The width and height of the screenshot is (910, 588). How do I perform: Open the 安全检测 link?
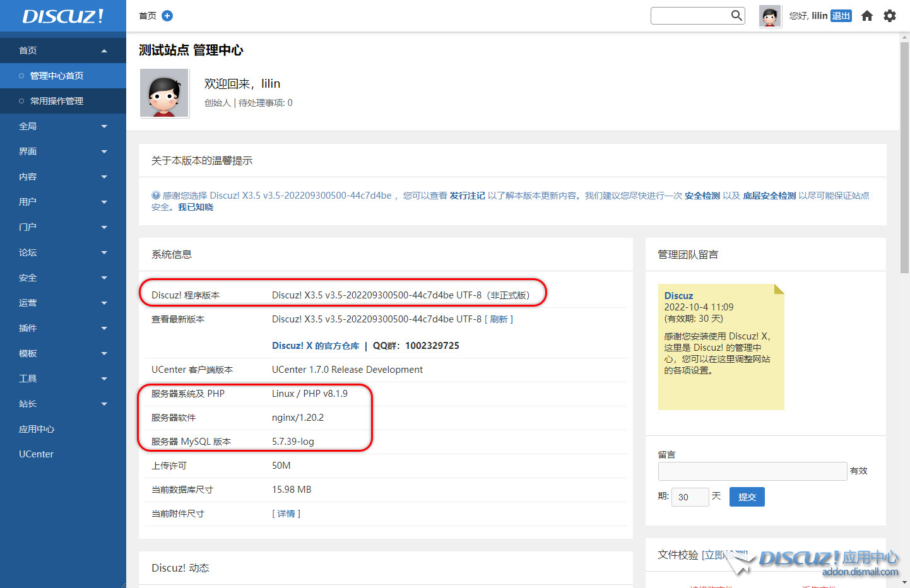(x=702, y=196)
